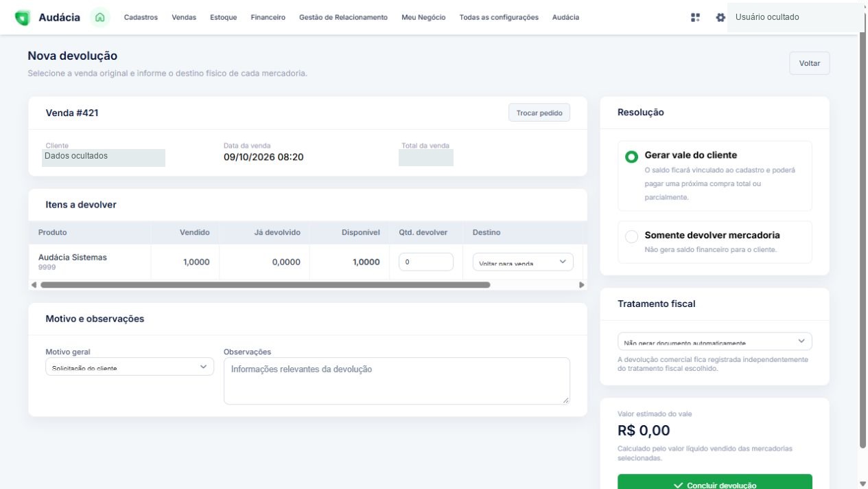Viewport: 868px width, 489px height.
Task: Click Concluir devolução button
Action: [x=714, y=482]
